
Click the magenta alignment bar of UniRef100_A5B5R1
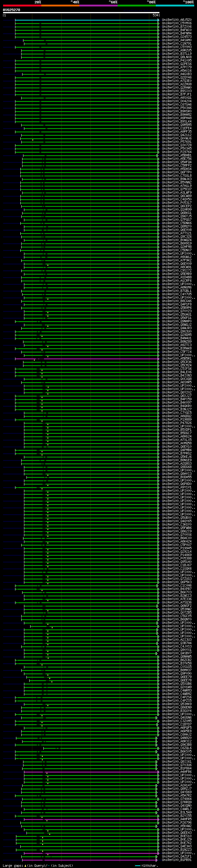click(87, 359)
